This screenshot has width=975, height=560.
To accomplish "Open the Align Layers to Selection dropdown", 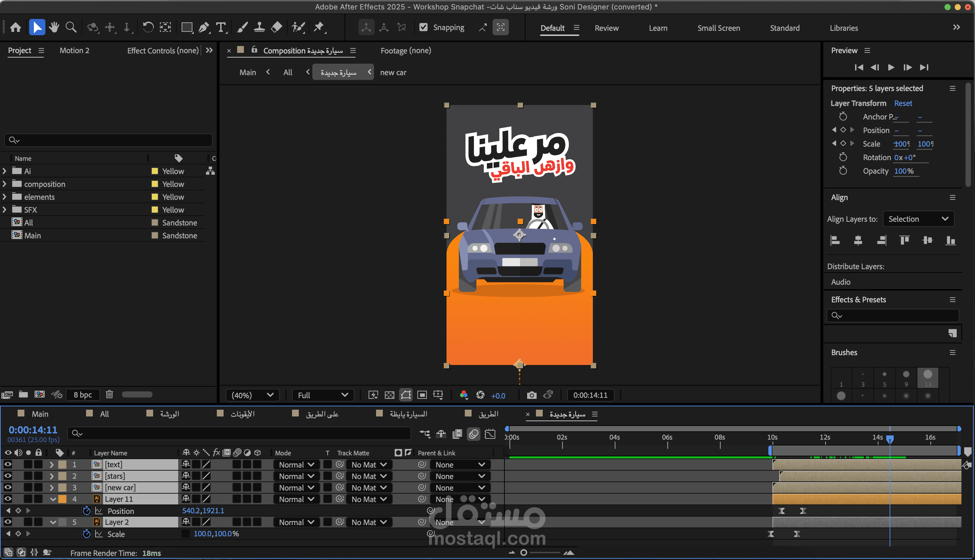I will click(918, 219).
